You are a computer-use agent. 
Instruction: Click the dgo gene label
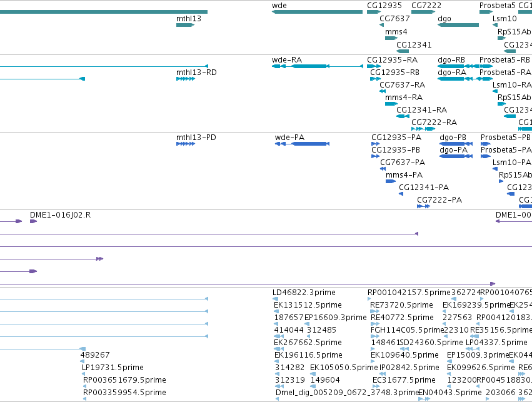pos(444,19)
